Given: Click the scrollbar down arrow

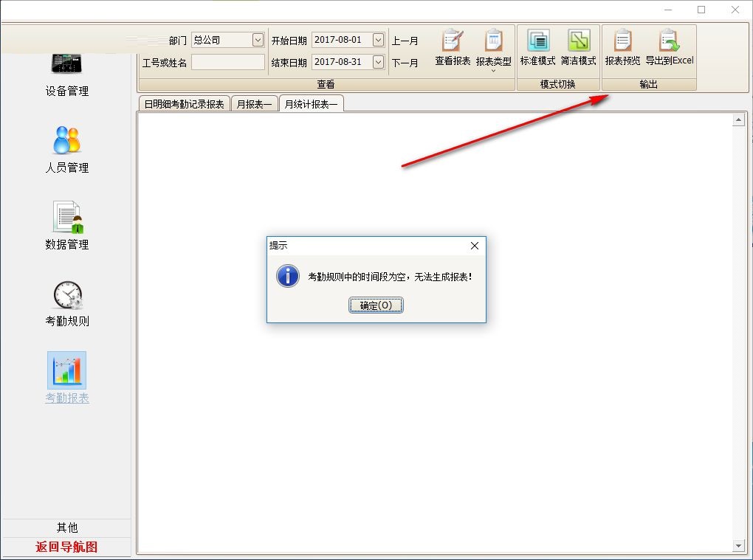Looking at the screenshot, I should (738, 545).
